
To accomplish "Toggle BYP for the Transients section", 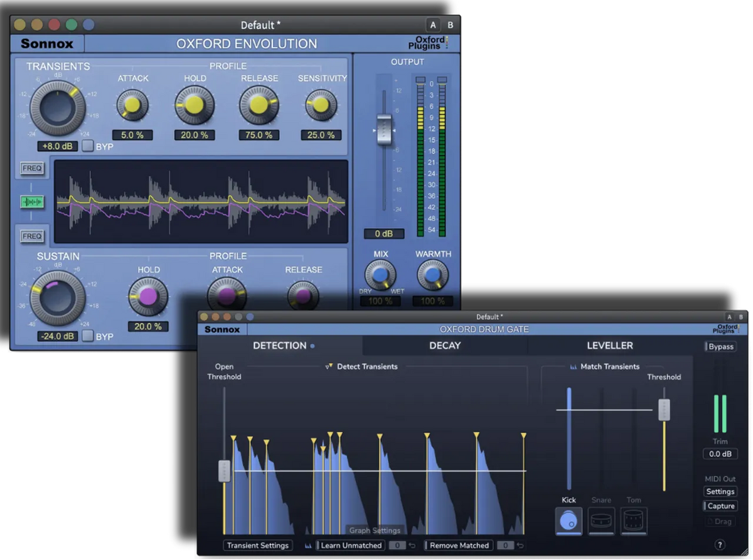I will coord(88,145).
